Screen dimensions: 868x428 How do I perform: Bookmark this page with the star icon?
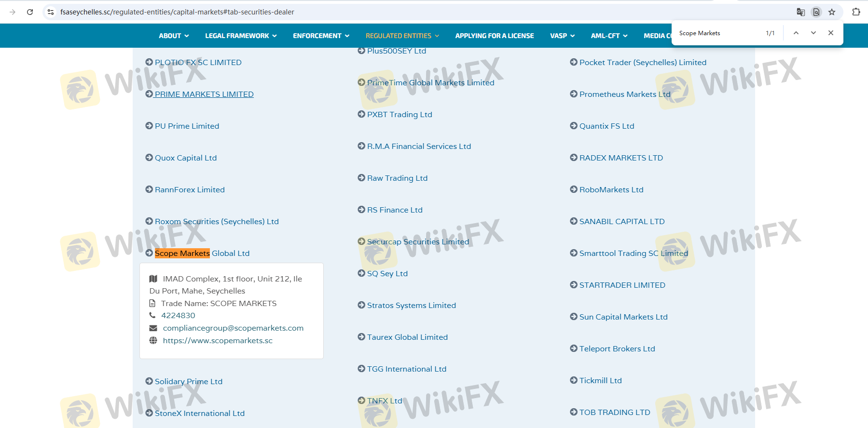[832, 12]
